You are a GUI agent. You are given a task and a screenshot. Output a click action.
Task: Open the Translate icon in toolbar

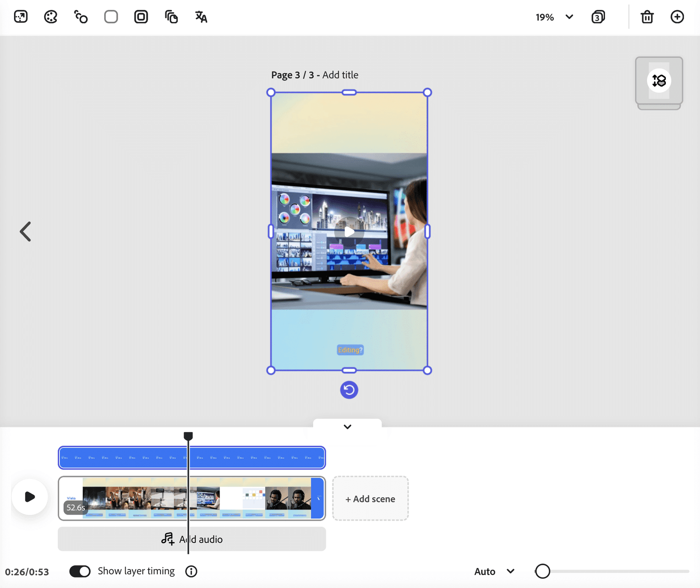pos(201,17)
